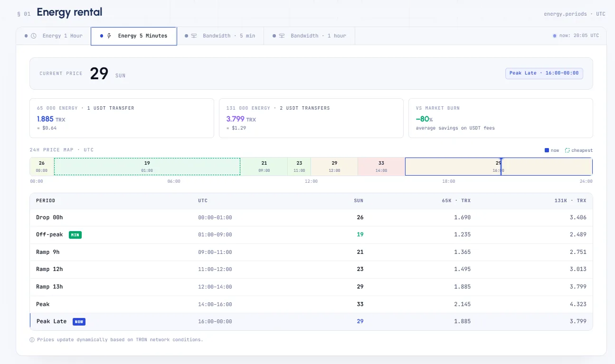Click the PERIOD column header
The height and width of the screenshot is (364, 615).
click(46, 201)
